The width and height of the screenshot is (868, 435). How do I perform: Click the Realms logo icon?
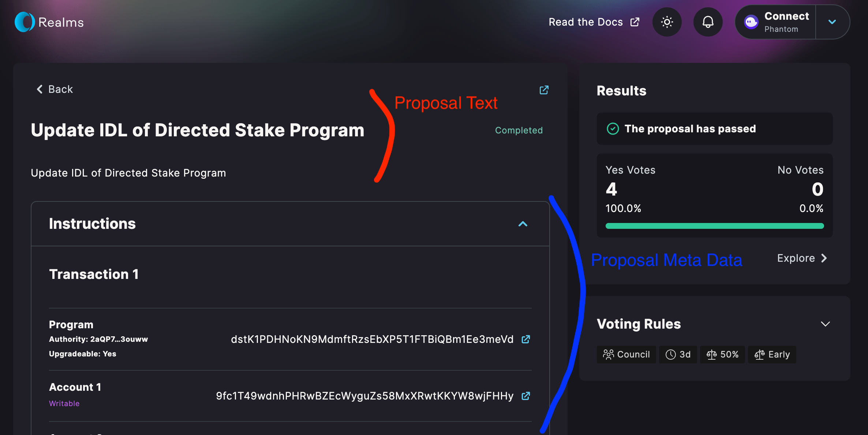25,22
